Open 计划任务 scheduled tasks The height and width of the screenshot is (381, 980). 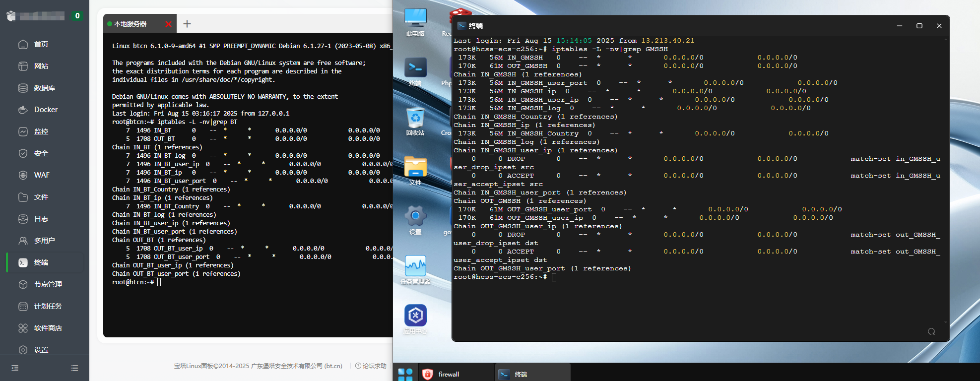48,306
